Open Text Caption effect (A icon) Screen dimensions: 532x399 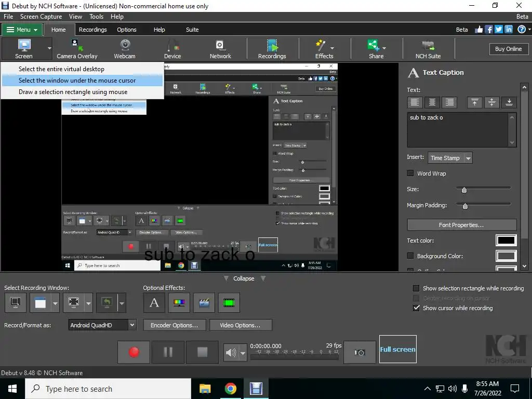[x=154, y=302]
